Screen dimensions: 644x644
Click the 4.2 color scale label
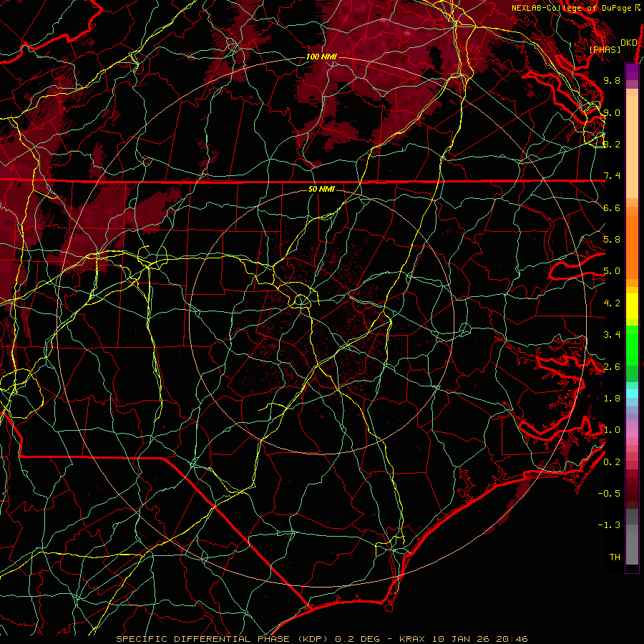(x=612, y=303)
